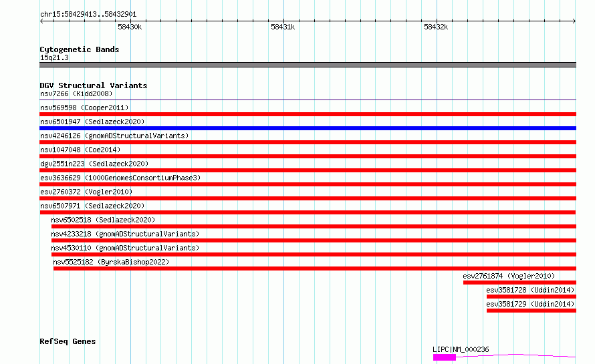
Task: Open esv2760372 (Vogler2010) variant
Action: [x=86, y=192]
